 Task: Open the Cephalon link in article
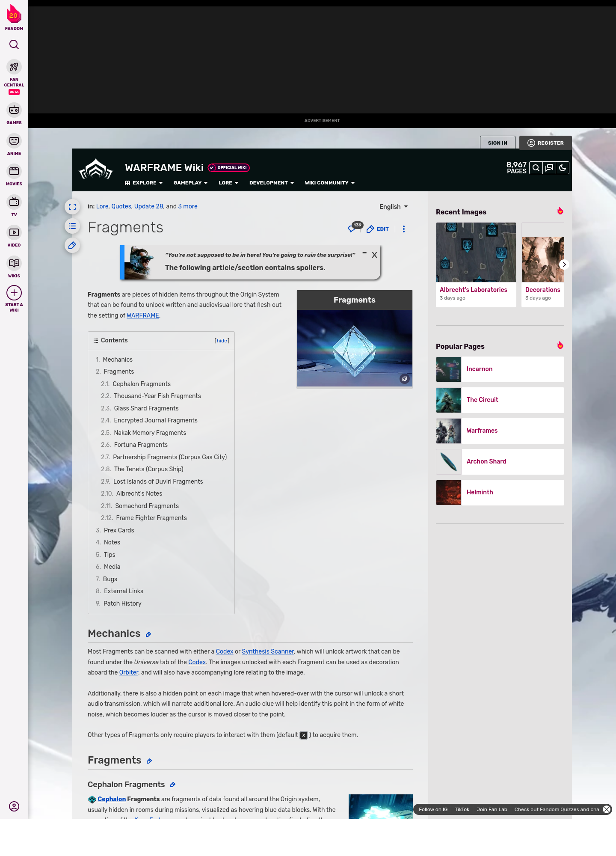(112, 799)
